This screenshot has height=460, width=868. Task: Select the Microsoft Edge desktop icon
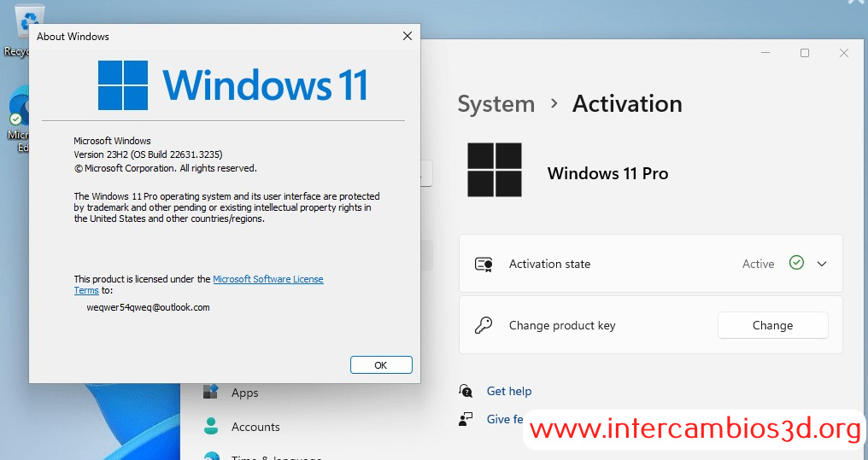[x=21, y=119]
